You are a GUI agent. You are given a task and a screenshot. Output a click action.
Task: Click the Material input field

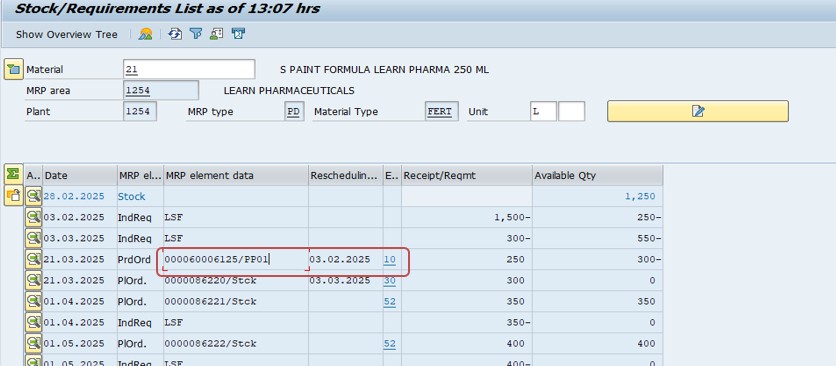[189, 69]
